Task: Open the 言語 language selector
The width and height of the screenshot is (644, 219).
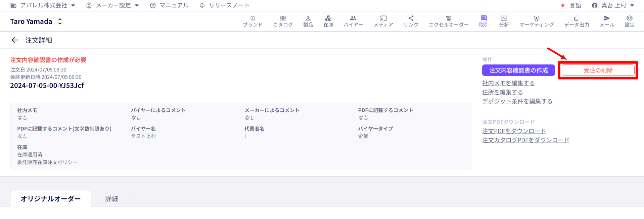Action: [571, 5]
